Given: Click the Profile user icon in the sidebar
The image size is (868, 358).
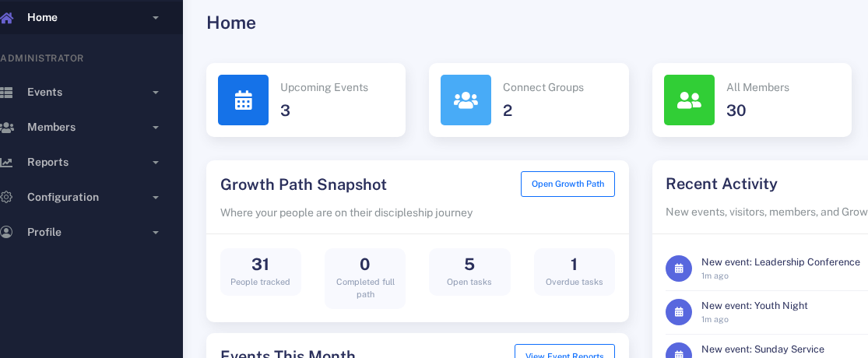Looking at the screenshot, I should tap(6, 232).
